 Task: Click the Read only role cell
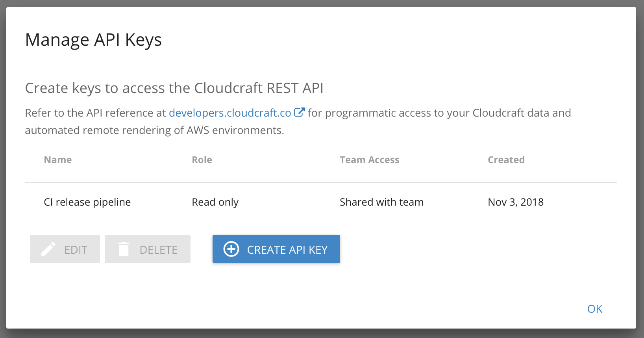pos(215,202)
